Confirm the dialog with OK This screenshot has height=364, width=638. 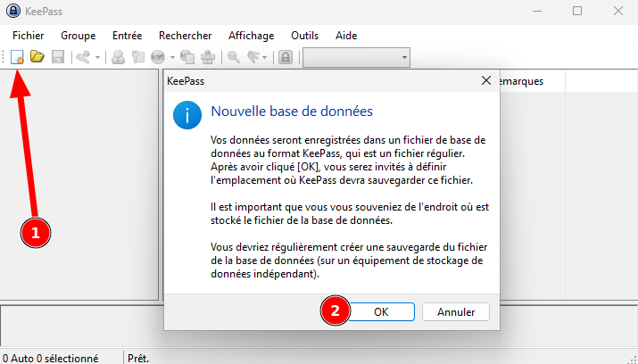click(381, 312)
